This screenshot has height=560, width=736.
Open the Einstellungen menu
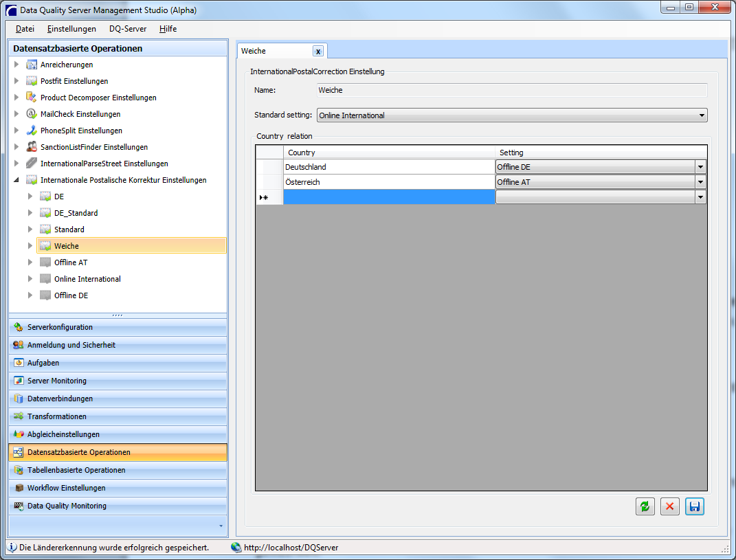pos(71,29)
